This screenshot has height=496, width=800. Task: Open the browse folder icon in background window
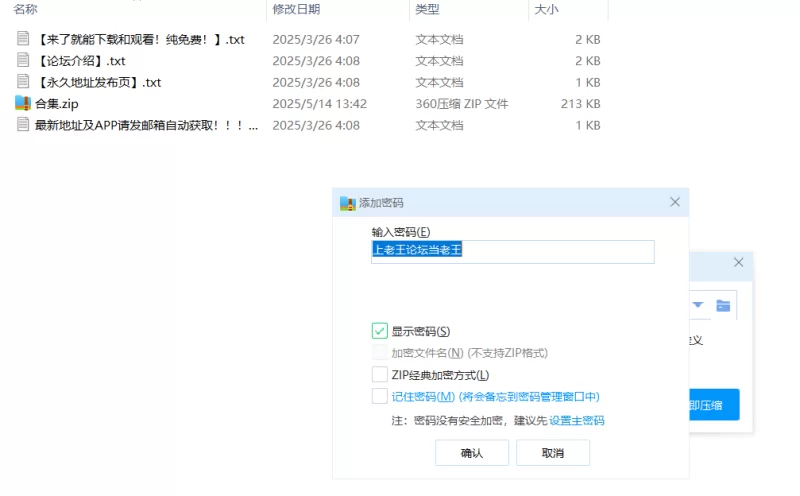click(x=723, y=305)
